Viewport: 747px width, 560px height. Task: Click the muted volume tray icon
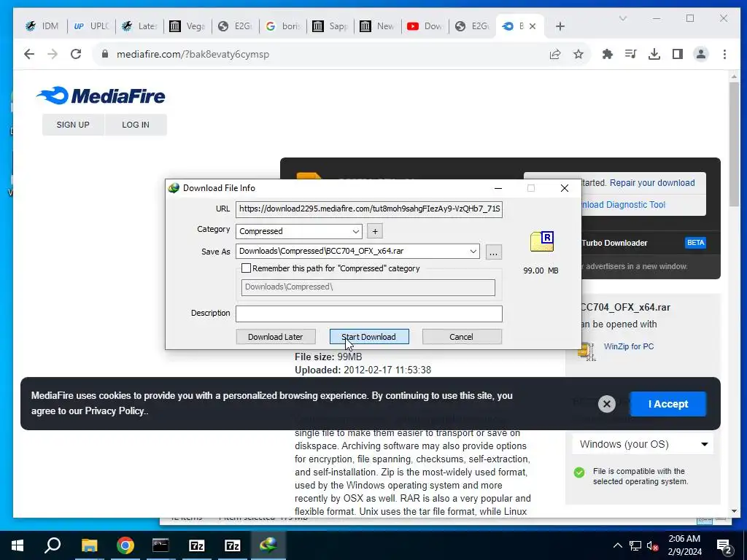(652, 545)
